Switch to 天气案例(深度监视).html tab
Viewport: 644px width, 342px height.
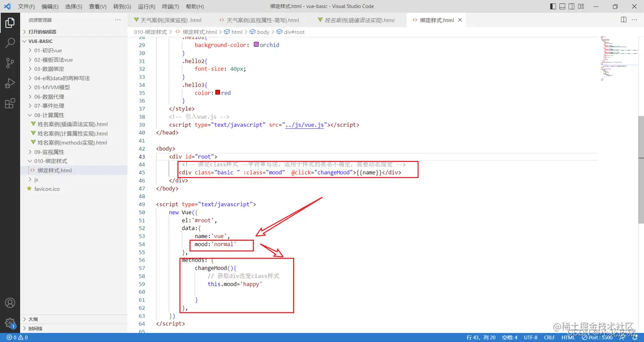point(171,20)
